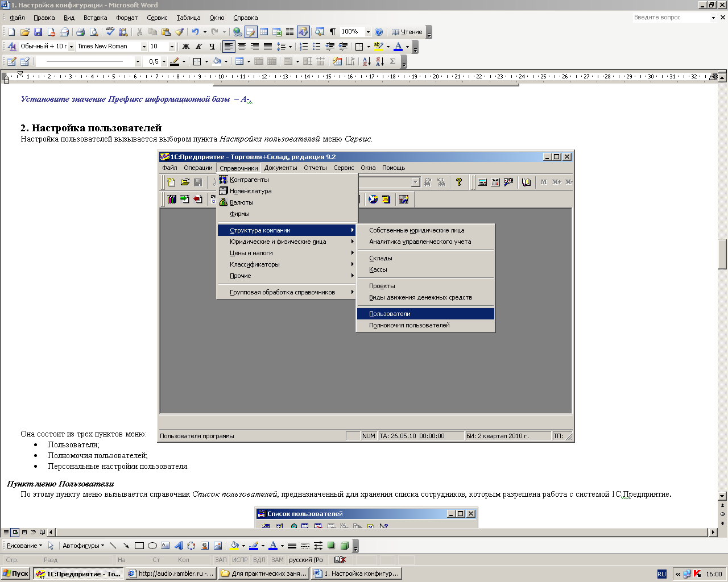
Task: Click the Print icon on the Standard toolbar
Action: pyautogui.click(x=80, y=32)
